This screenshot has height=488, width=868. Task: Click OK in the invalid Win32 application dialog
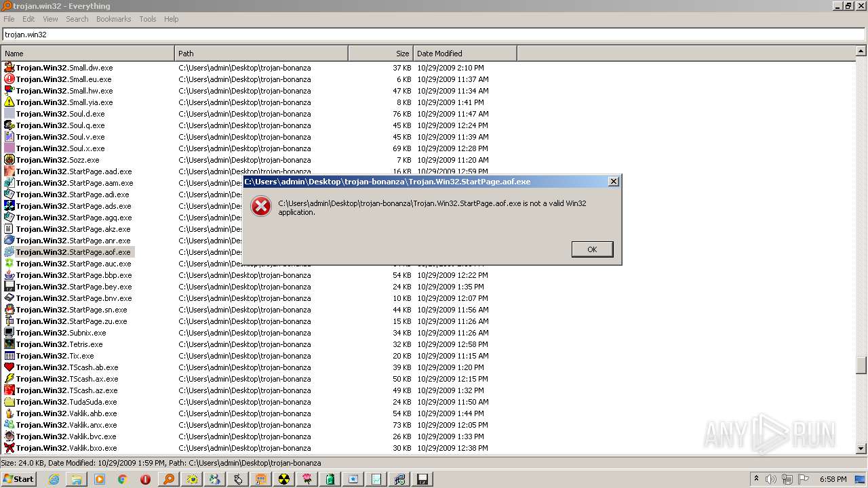pyautogui.click(x=592, y=249)
